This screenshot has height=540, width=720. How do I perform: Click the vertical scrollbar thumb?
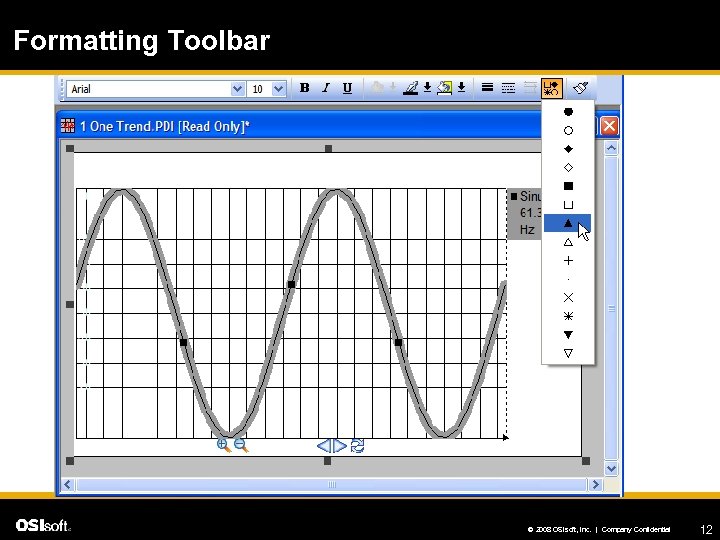[x=611, y=309]
